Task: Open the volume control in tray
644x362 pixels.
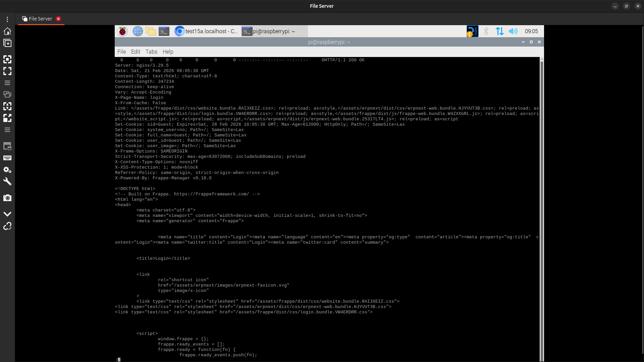Action: click(x=513, y=31)
